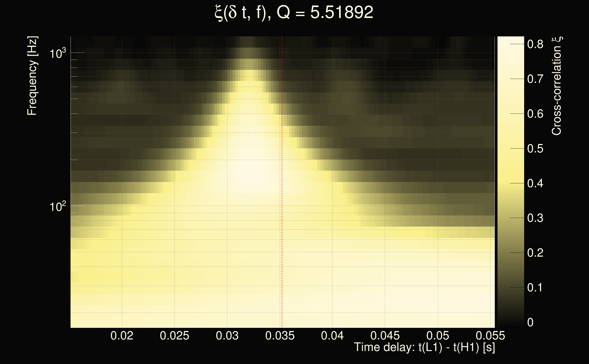The height and width of the screenshot is (364, 589).
Task: Click the 0 label at the colorbar bottom
Action: tap(530, 322)
